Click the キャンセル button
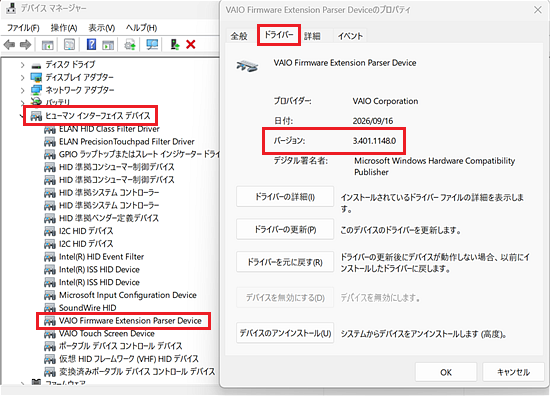 pyautogui.click(x=513, y=372)
